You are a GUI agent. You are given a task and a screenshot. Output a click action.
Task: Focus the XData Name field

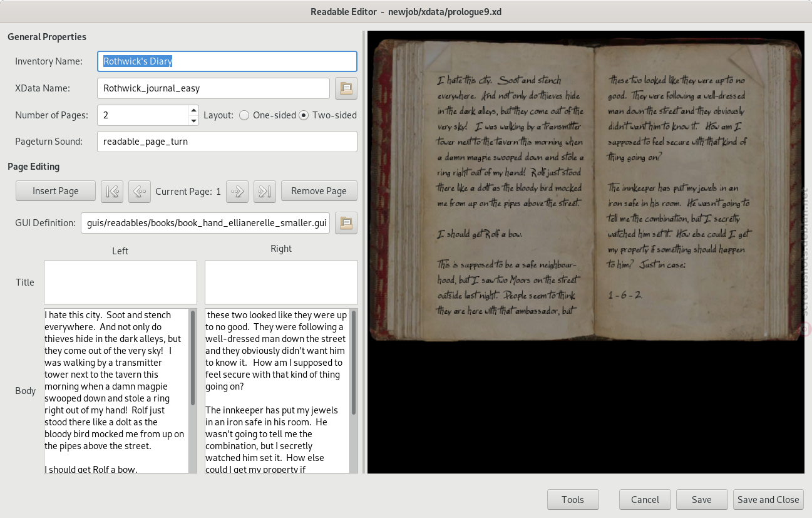pyautogui.click(x=213, y=88)
